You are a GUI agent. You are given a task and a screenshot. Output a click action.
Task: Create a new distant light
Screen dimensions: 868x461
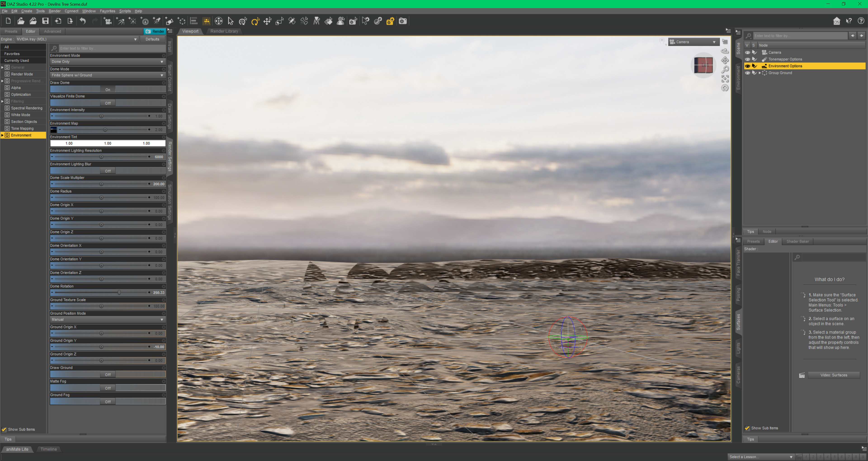pyautogui.click(x=120, y=21)
